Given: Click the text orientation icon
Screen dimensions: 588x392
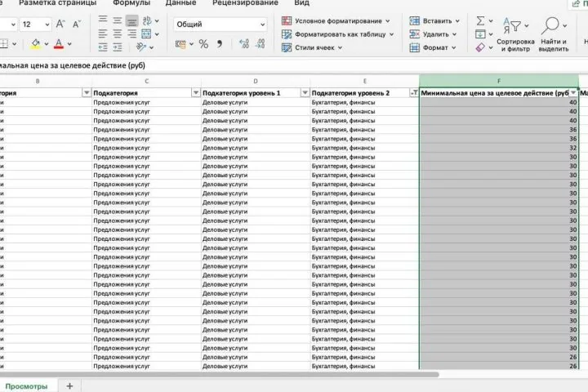Looking at the screenshot, I should [141, 47].
